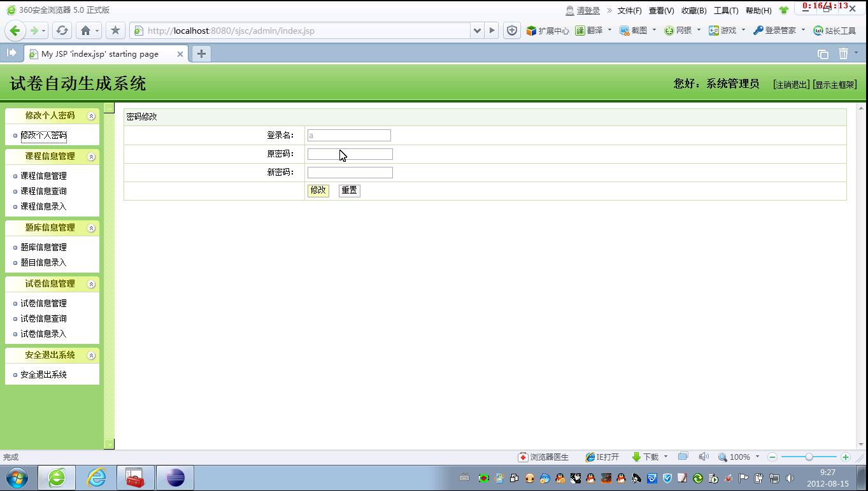Toggle browser sound speaker icon
868x491 pixels.
click(x=704, y=457)
